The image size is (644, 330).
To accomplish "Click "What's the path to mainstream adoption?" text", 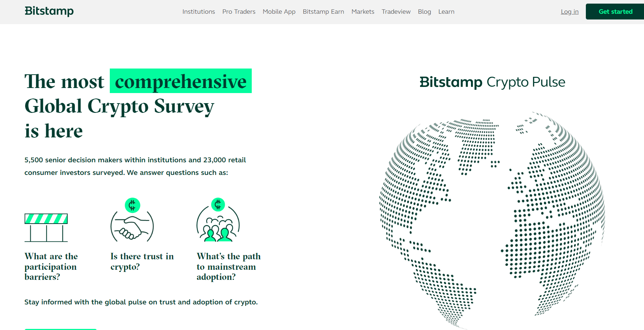I will coord(229,267).
